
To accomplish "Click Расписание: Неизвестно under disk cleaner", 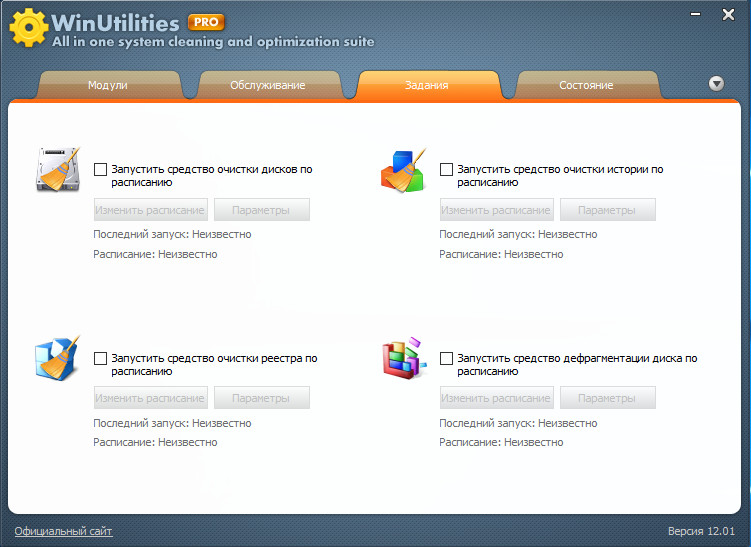I will [155, 254].
